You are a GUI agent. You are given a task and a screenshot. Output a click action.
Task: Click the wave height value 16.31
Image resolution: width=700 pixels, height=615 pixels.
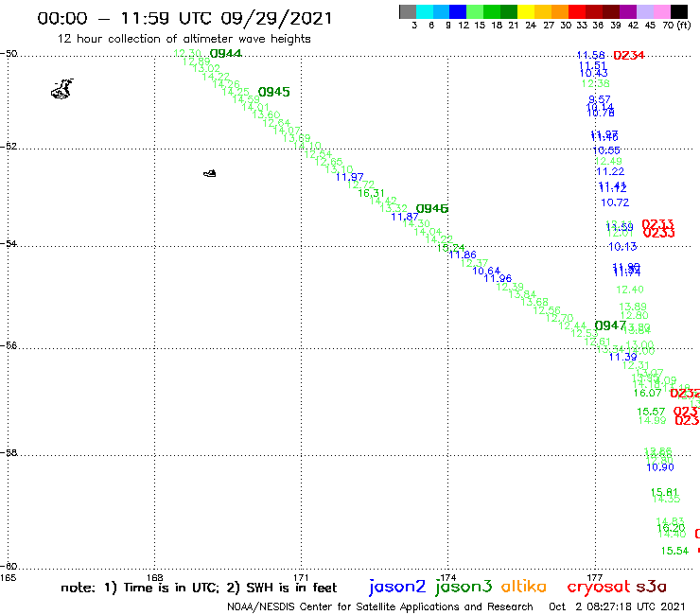372,193
